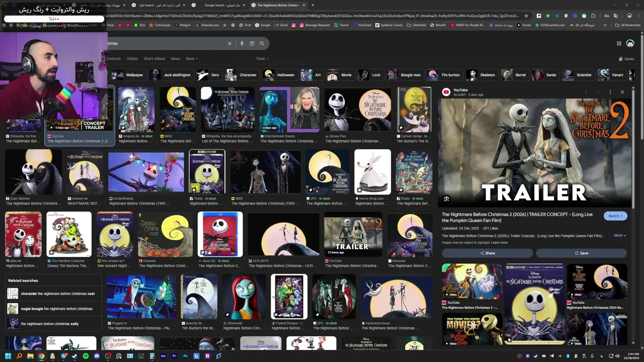Search this image with the Lens icon on preview
This screenshot has width=644, height=362.
(446, 199)
